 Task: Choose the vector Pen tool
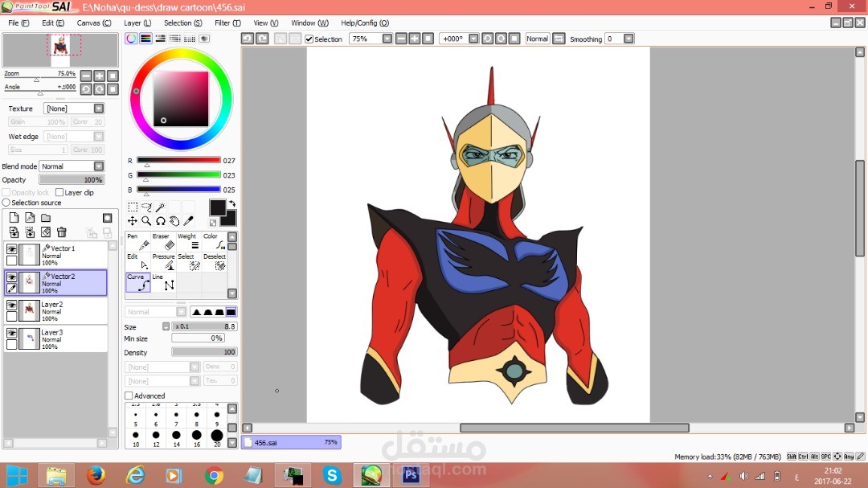(138, 241)
